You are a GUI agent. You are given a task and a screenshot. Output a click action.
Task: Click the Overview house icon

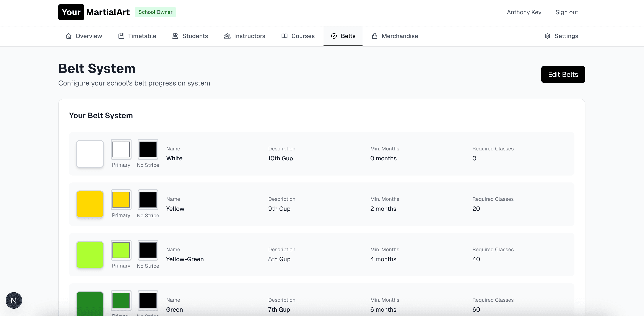tap(68, 36)
